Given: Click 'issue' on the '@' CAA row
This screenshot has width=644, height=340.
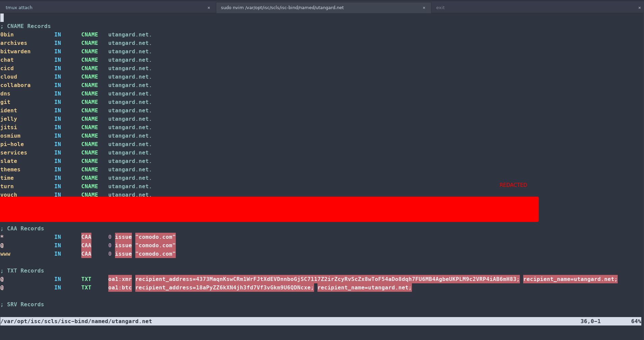Looking at the screenshot, I should click(123, 246).
